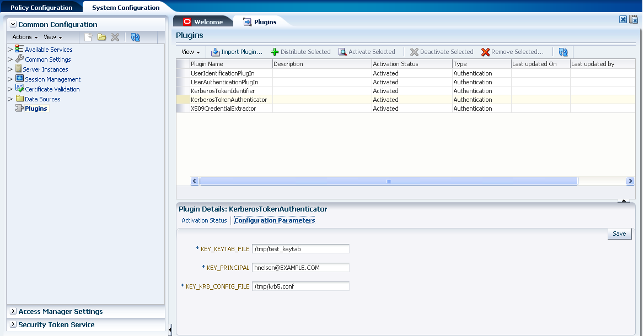Open the Welcome tab
Viewport: 644px width, 336px height.
tap(207, 21)
